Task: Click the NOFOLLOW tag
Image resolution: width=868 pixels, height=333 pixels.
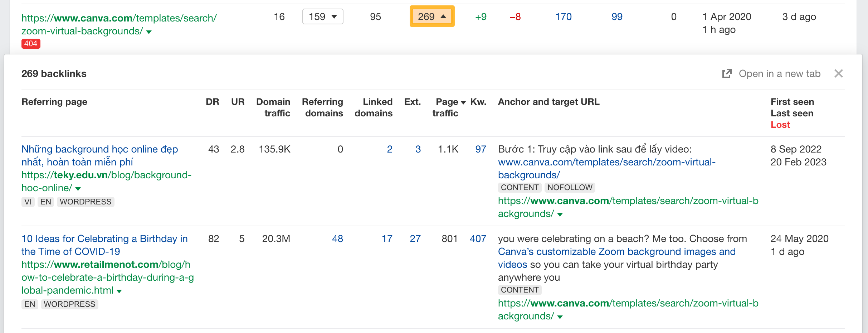Action: 570,187
